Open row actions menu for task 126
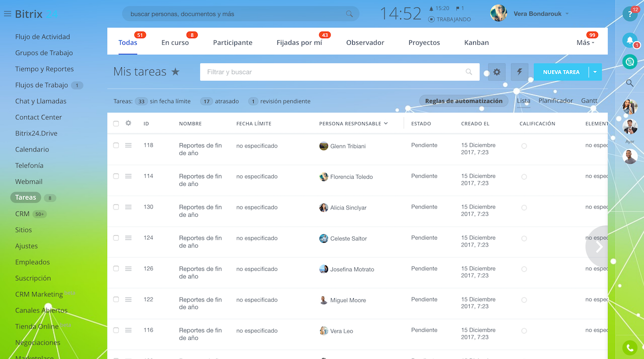 point(128,268)
